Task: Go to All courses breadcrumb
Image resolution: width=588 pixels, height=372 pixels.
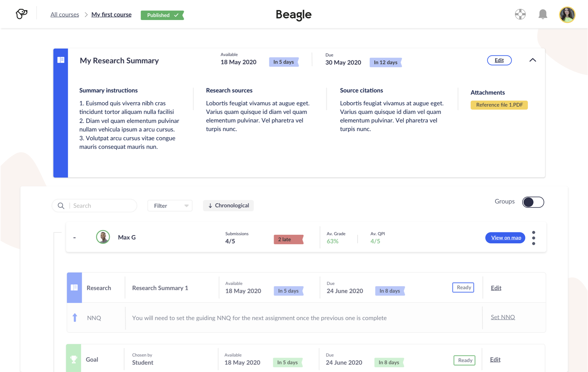Action: [x=65, y=15]
